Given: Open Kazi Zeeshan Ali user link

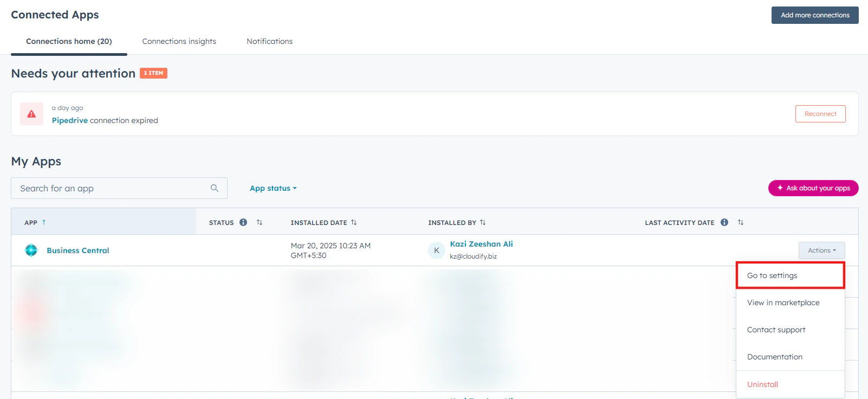Looking at the screenshot, I should [481, 244].
